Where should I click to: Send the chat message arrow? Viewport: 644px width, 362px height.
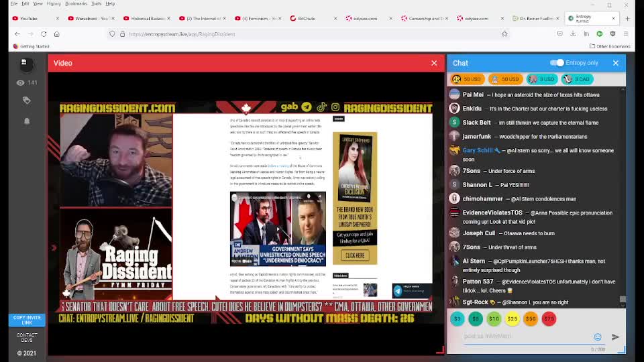(x=615, y=337)
